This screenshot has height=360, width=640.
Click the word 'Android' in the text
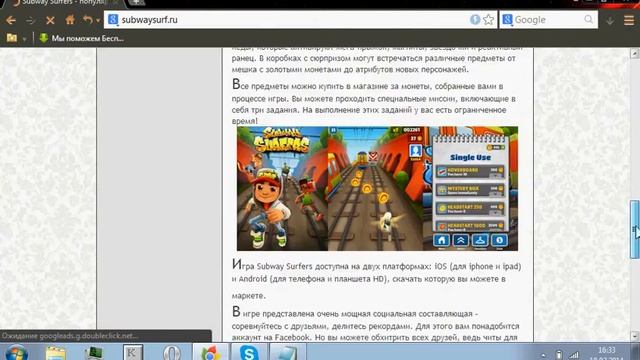252,279
